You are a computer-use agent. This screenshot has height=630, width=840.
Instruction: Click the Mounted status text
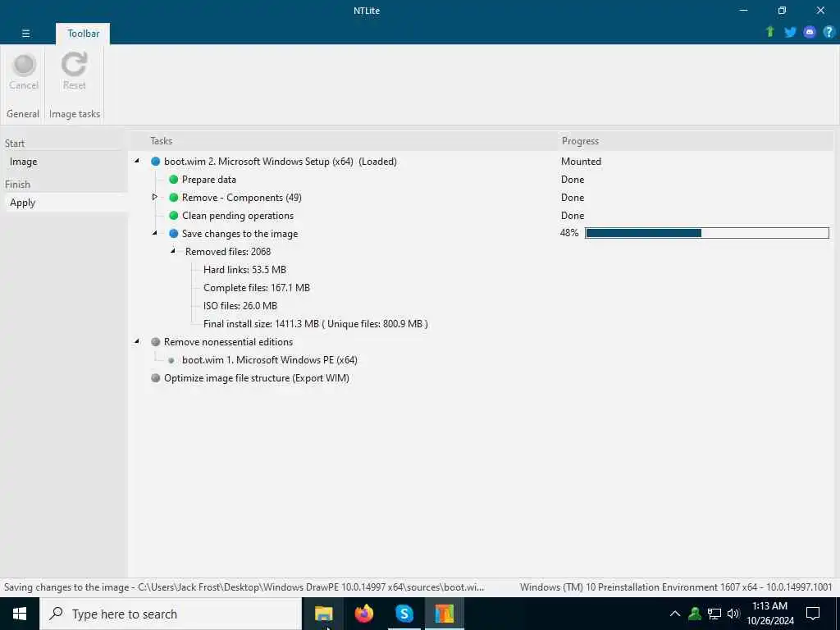point(581,162)
